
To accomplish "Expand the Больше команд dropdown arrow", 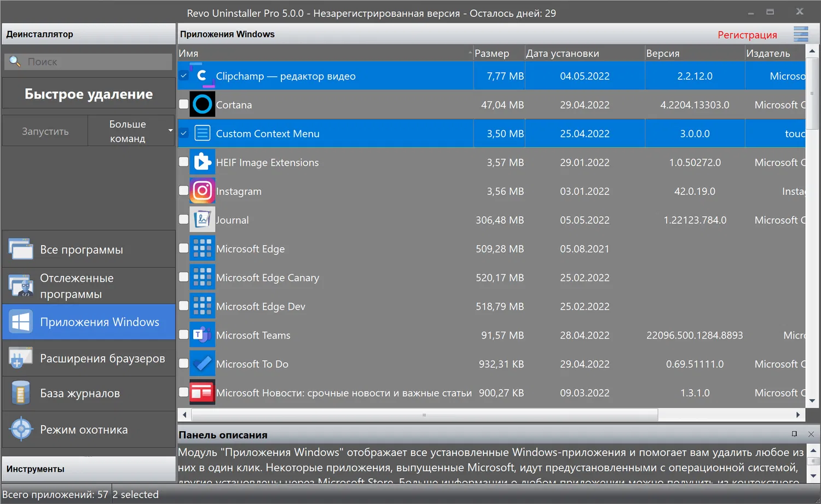I will coord(170,131).
